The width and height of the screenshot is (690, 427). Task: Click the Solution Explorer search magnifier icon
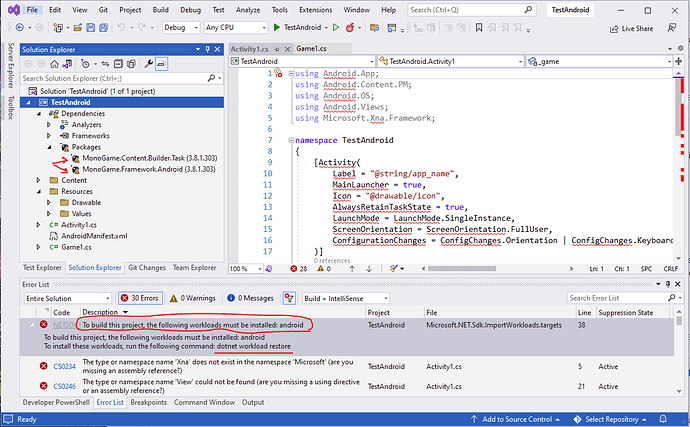(212, 78)
